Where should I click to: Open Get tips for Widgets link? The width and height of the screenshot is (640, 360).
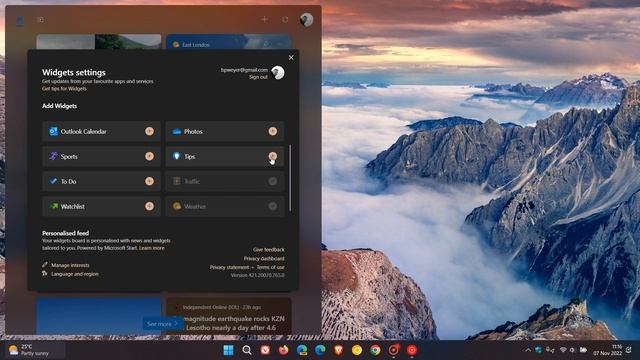[64, 89]
